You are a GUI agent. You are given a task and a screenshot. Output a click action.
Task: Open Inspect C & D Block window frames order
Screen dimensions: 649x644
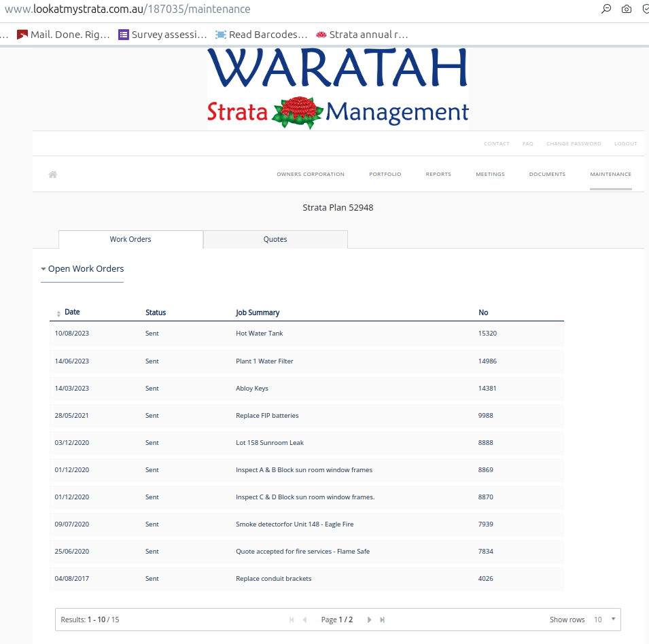tap(305, 497)
